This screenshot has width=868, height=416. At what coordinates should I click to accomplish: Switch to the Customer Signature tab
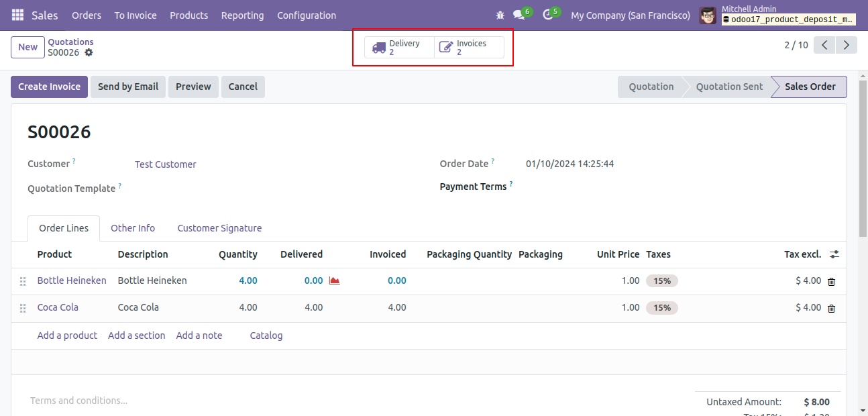(219, 228)
